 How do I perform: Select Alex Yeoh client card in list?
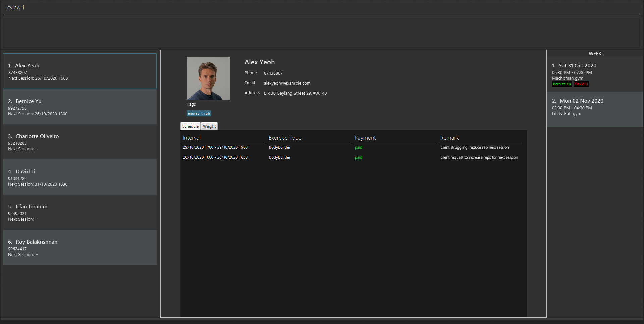[x=80, y=71]
